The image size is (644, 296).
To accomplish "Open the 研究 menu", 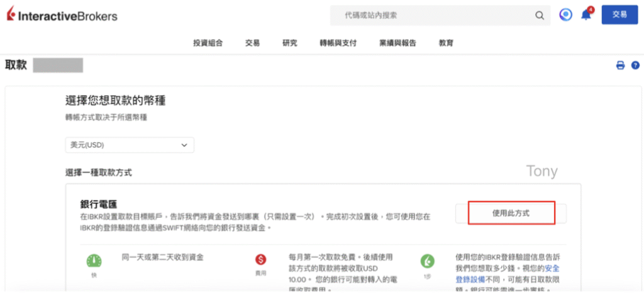I will [290, 43].
